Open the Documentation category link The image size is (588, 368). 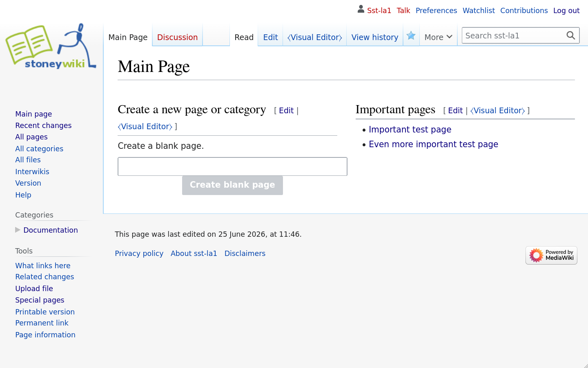[51, 230]
